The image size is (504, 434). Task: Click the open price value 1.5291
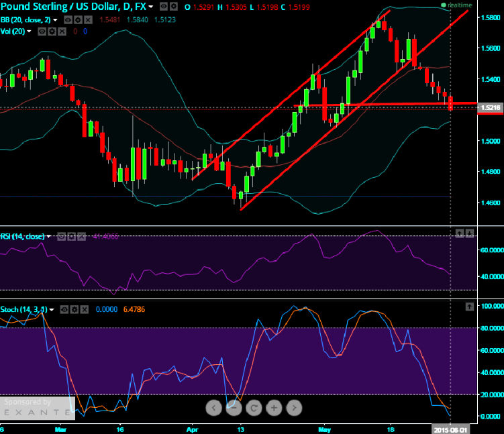tap(203, 7)
